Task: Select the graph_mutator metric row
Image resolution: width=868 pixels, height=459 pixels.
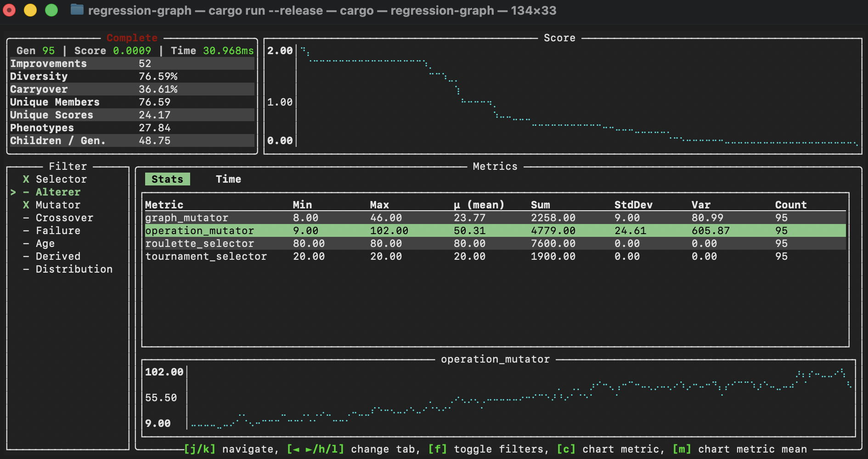Action: pyautogui.click(x=186, y=218)
